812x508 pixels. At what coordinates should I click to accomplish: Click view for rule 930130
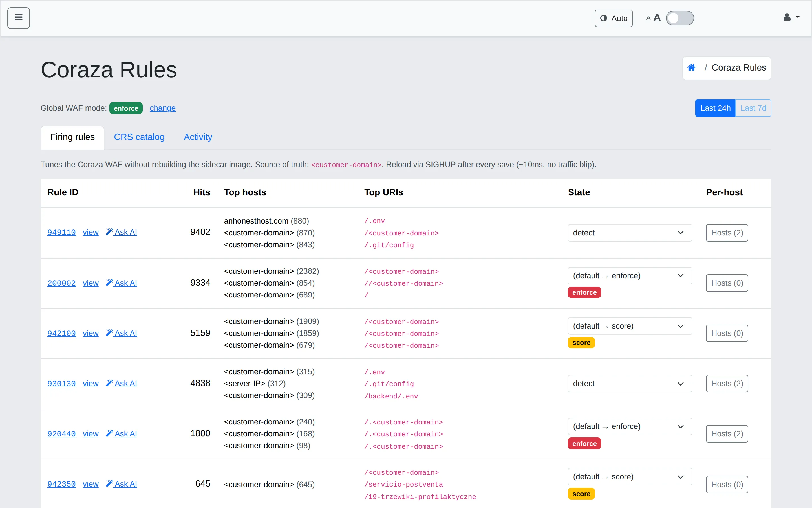coord(91,383)
